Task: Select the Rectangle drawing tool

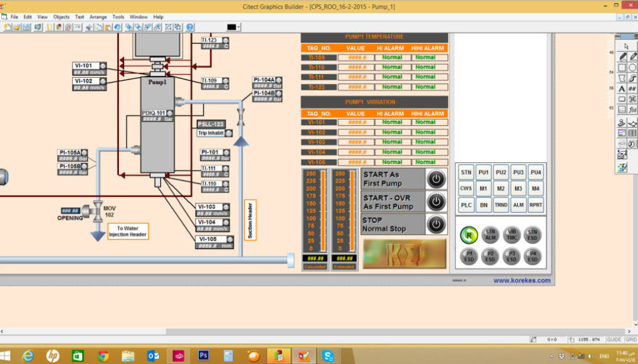Action: (622, 67)
